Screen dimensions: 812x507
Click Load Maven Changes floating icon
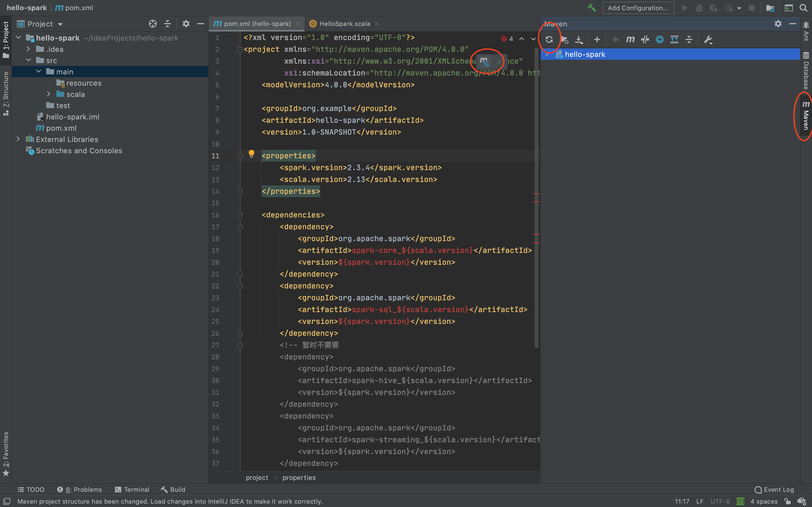tap(484, 61)
